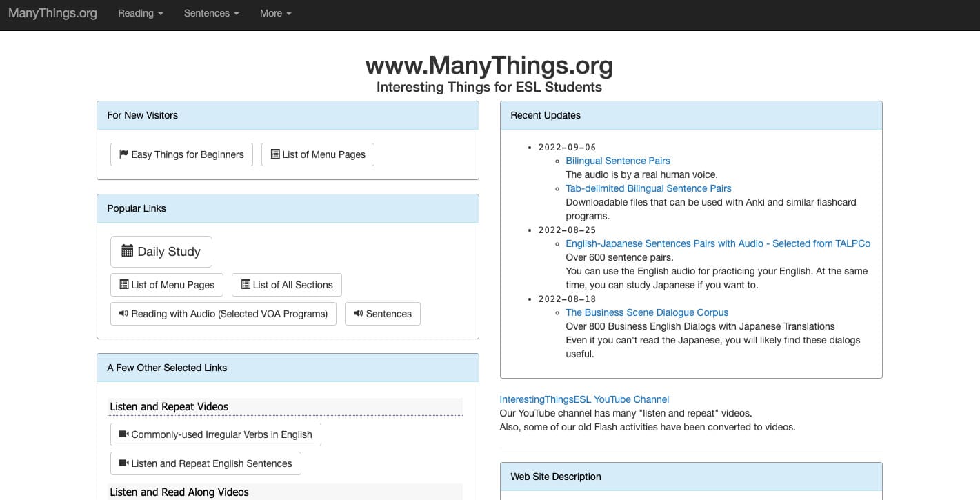Click the speaker icon on Reading with Audio
Screen dimensions: 980x500
point(124,313)
